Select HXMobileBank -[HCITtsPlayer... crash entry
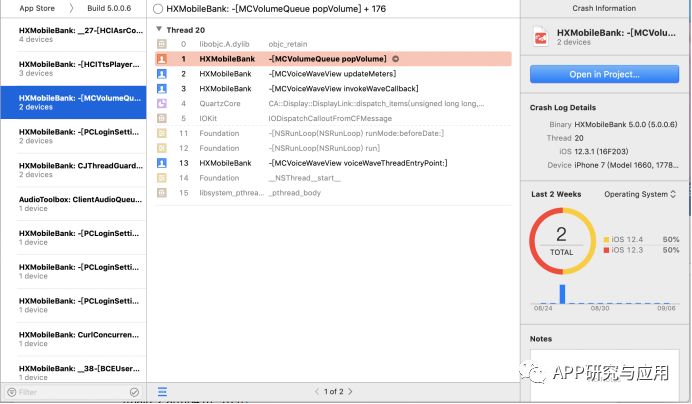 tap(73, 68)
